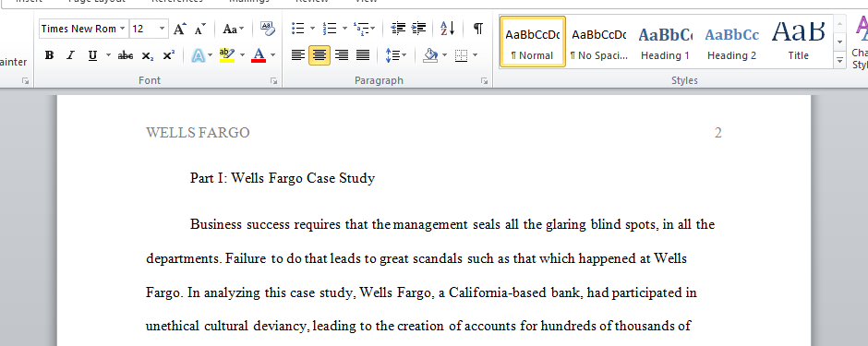
Task: Expand the styles gallery More arrow
Action: [839, 60]
